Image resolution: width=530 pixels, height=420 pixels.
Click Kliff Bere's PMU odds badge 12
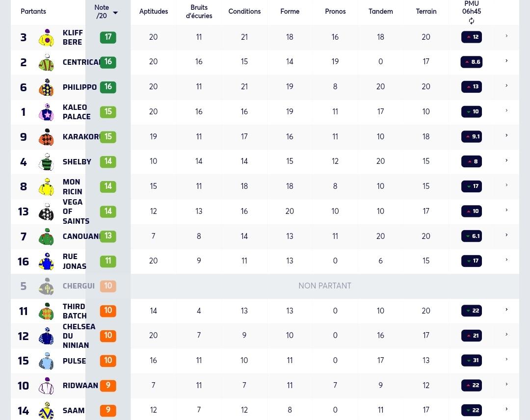click(x=472, y=37)
